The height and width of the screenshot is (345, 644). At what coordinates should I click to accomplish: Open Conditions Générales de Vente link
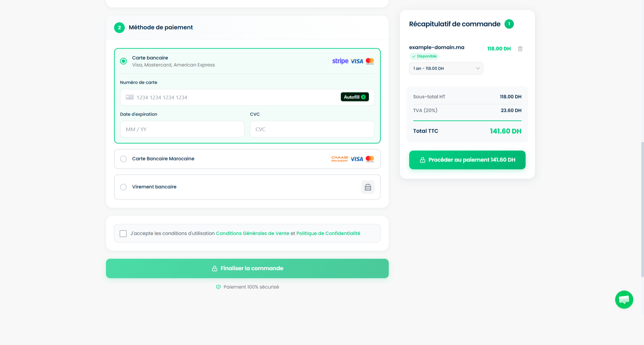coord(253,233)
